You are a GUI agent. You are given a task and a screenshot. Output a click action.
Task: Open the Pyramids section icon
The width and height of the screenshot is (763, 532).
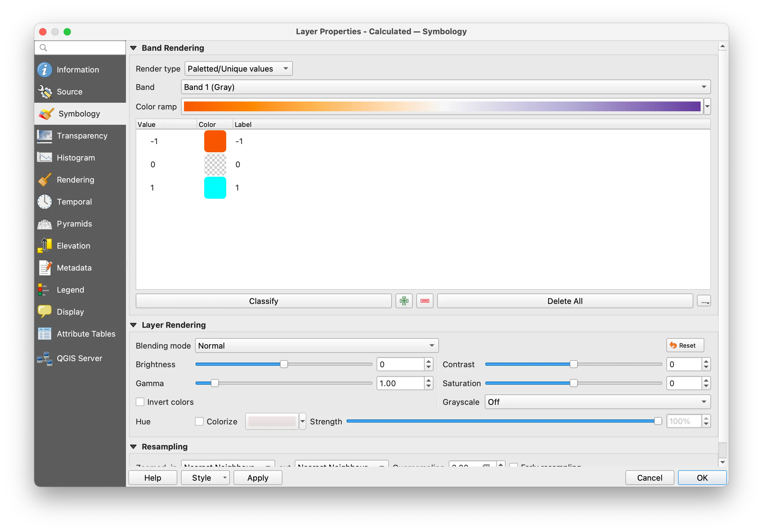click(45, 224)
